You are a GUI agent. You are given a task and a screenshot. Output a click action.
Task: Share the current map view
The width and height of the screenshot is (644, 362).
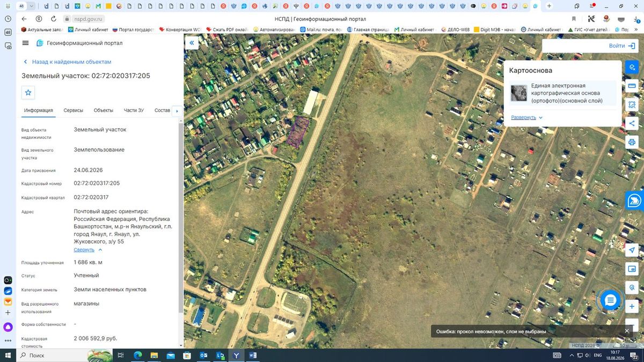pyautogui.click(x=632, y=123)
